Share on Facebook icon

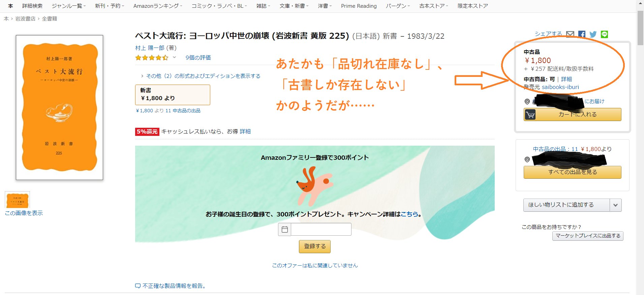[582, 34]
